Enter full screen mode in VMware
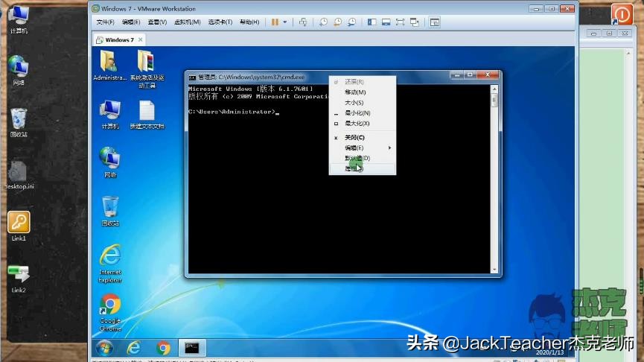Viewport: 644px width, 362px height. click(x=400, y=22)
